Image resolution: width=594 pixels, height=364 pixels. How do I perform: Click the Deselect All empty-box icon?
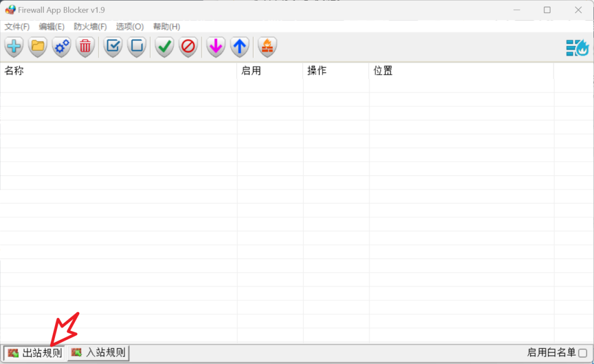pos(137,47)
